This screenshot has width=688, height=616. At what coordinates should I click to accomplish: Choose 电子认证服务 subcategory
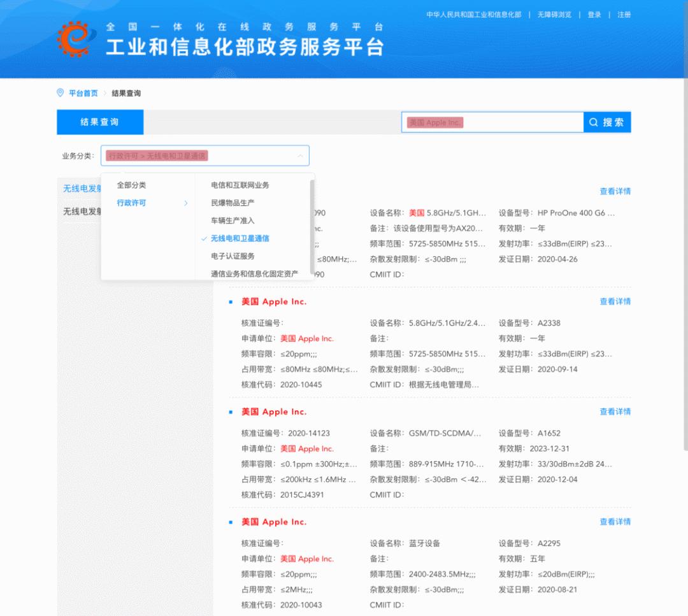click(x=233, y=256)
